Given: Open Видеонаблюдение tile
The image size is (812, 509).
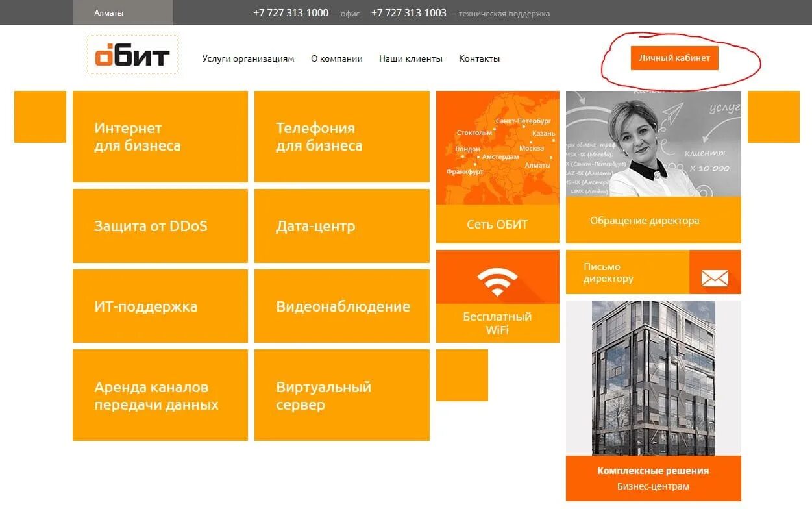Looking at the screenshot, I should (x=342, y=306).
